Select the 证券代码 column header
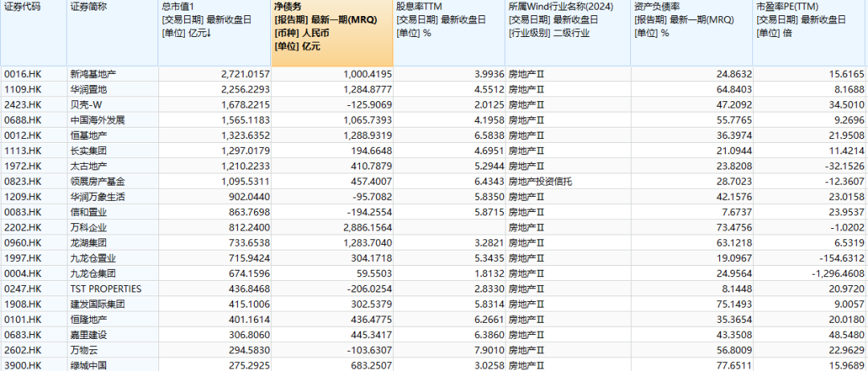Image resolution: width=868 pixels, height=371 pixels. pos(33,33)
